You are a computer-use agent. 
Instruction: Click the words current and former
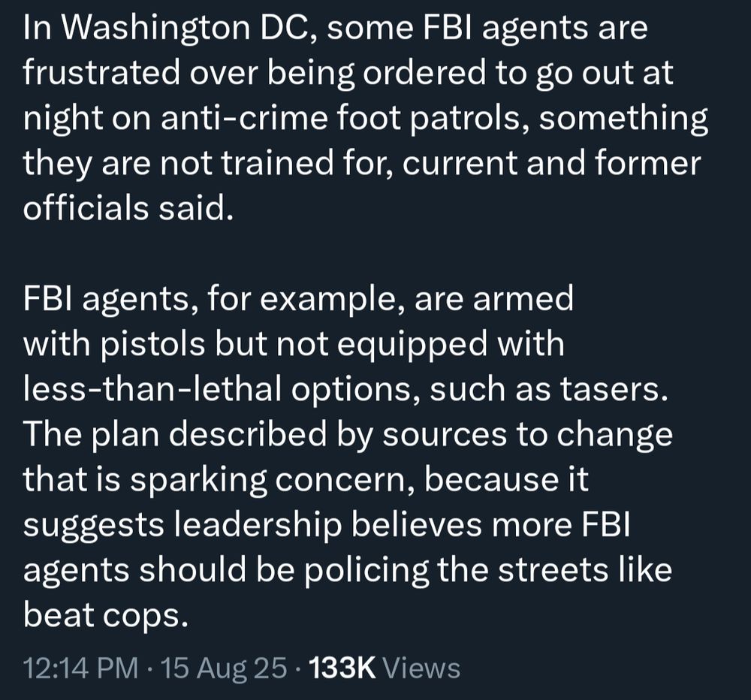[x=551, y=163]
